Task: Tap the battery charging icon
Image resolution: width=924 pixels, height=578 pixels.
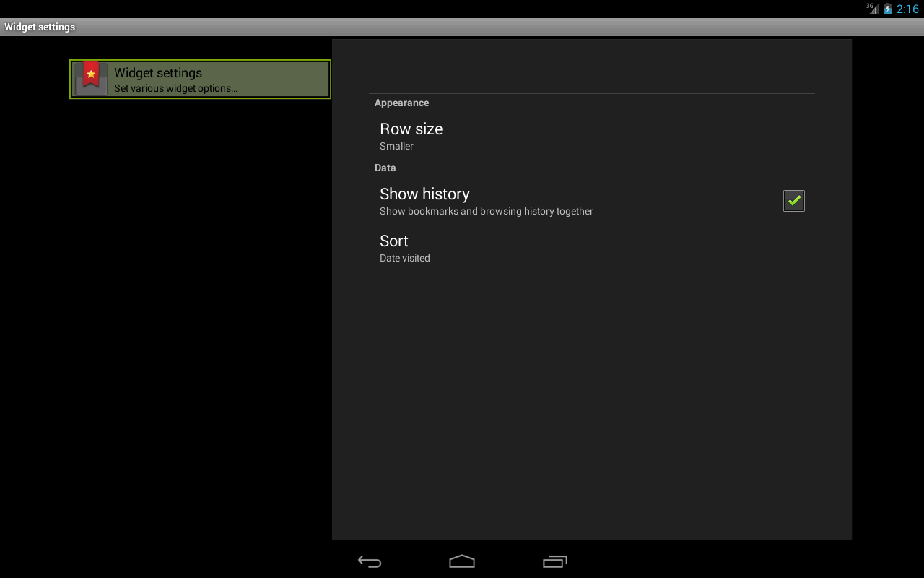Action: (x=888, y=9)
